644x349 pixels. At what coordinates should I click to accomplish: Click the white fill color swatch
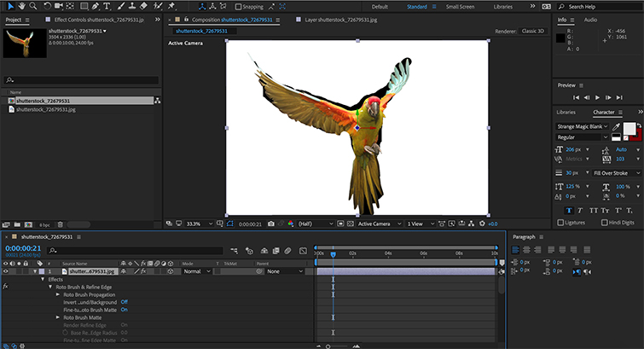coord(629,129)
